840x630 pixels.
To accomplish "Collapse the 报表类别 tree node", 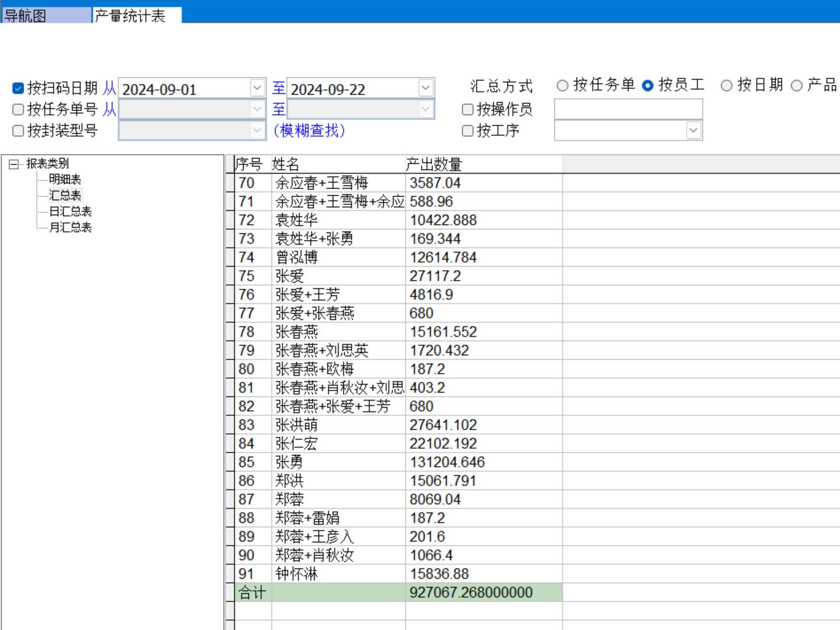I will point(14,164).
